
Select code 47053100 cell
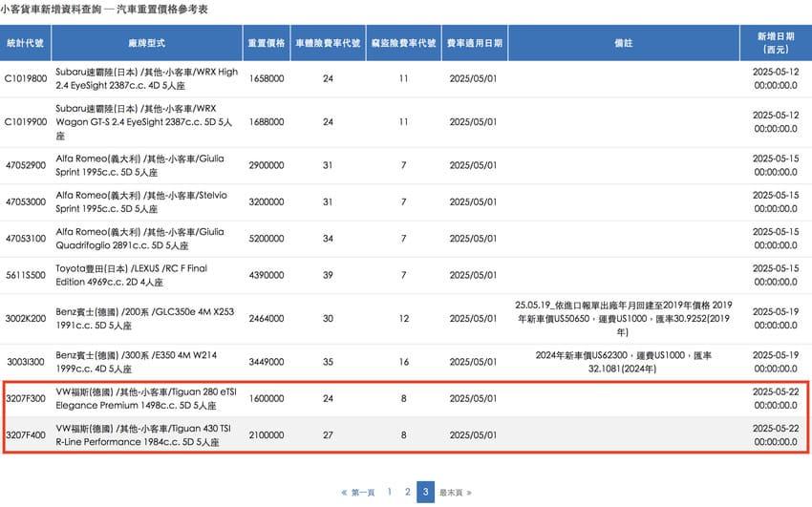tap(26, 239)
